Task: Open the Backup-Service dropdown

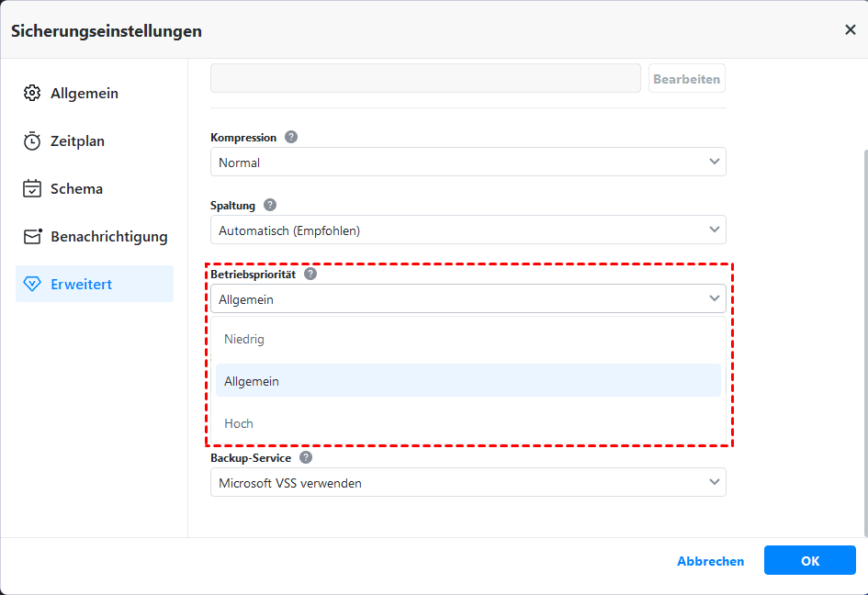Action: (468, 483)
